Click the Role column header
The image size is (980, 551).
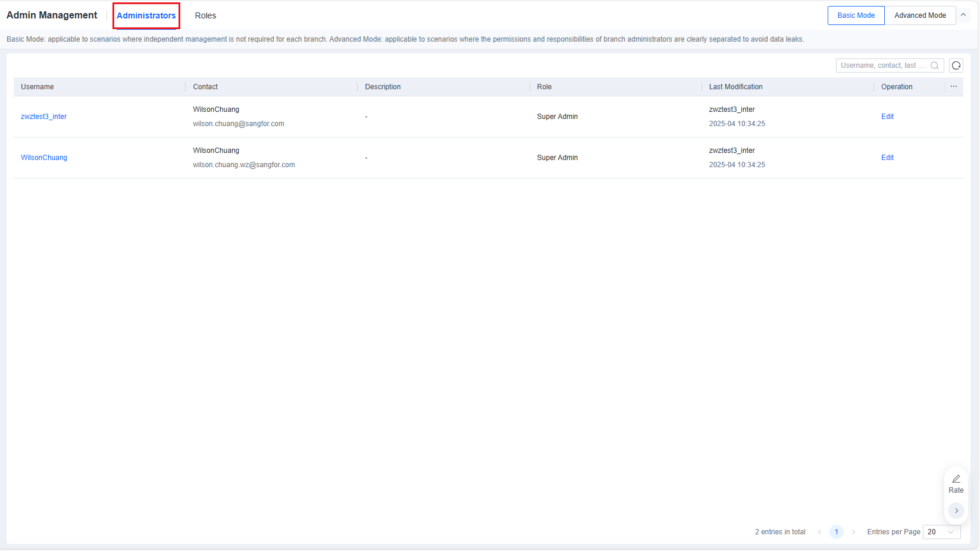click(544, 87)
